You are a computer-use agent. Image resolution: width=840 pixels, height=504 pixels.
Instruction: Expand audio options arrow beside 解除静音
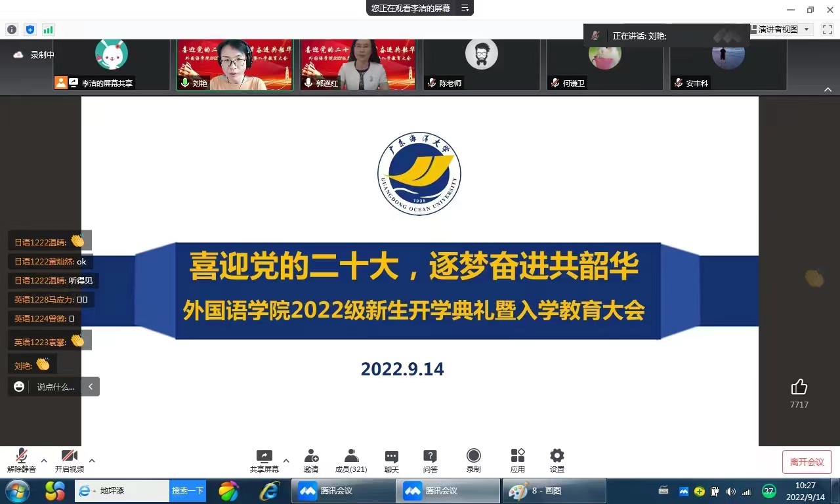click(44, 461)
